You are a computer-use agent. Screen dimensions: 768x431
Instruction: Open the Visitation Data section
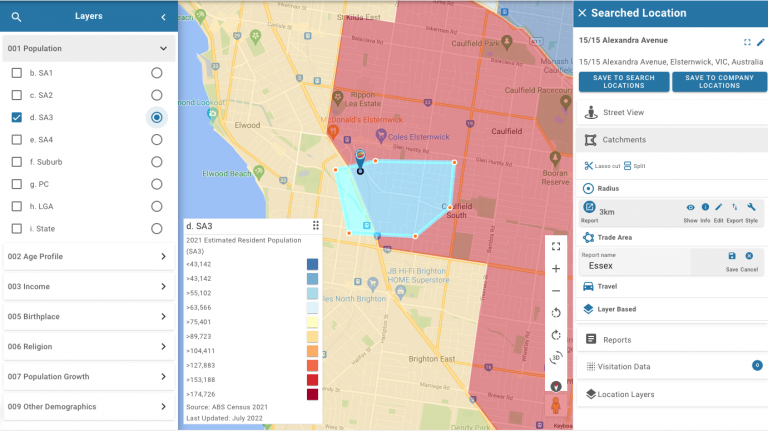[x=626, y=367]
